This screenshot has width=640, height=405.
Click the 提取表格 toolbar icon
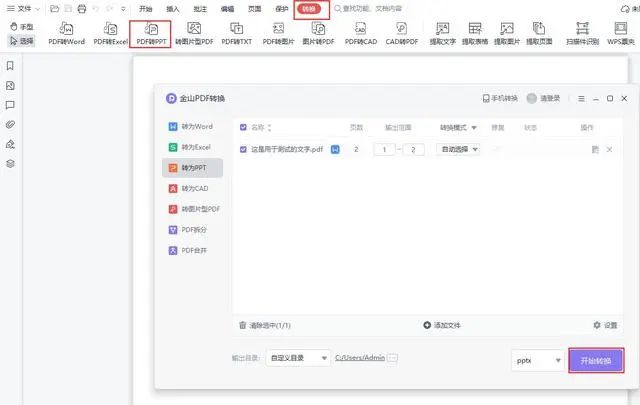point(475,33)
